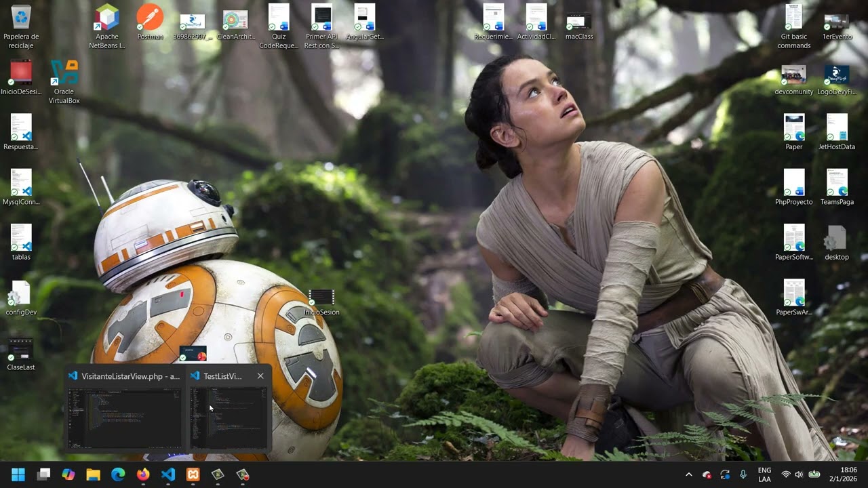Launch Copilot from the taskbar
Image resolution: width=868 pixels, height=488 pixels.
(68, 474)
